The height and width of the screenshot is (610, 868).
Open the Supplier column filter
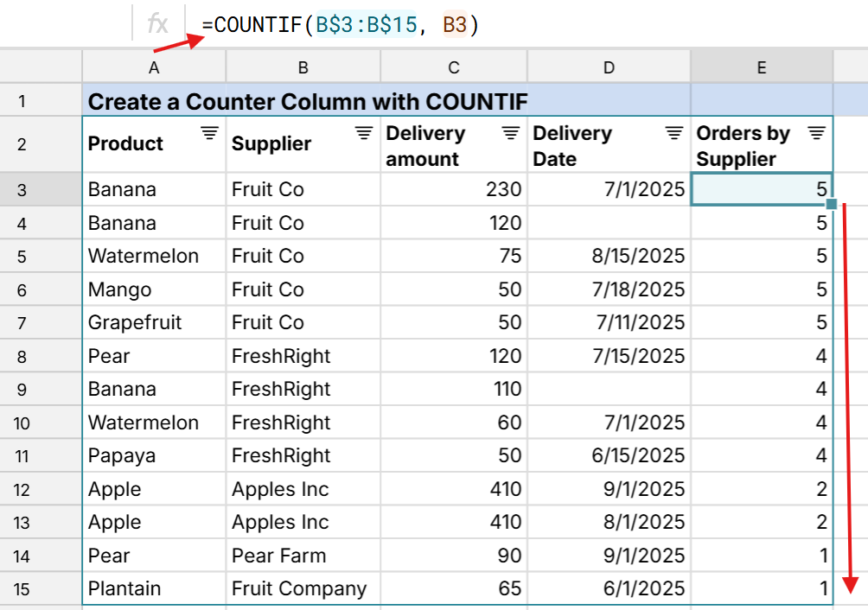364,133
